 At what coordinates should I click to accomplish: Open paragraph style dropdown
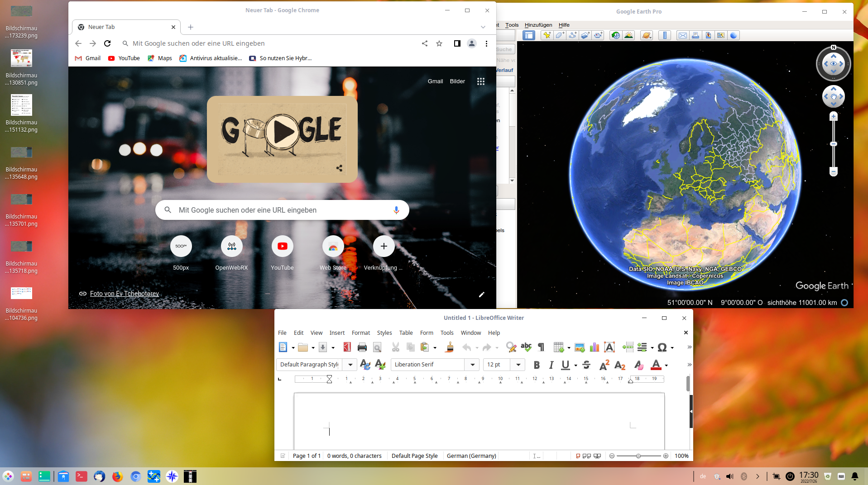350,365
